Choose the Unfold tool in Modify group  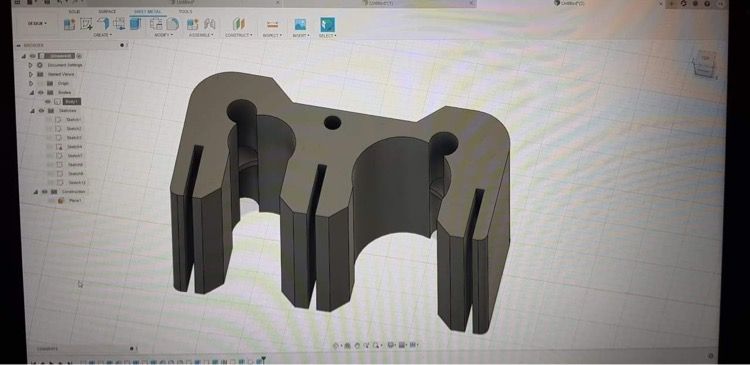pos(156,23)
